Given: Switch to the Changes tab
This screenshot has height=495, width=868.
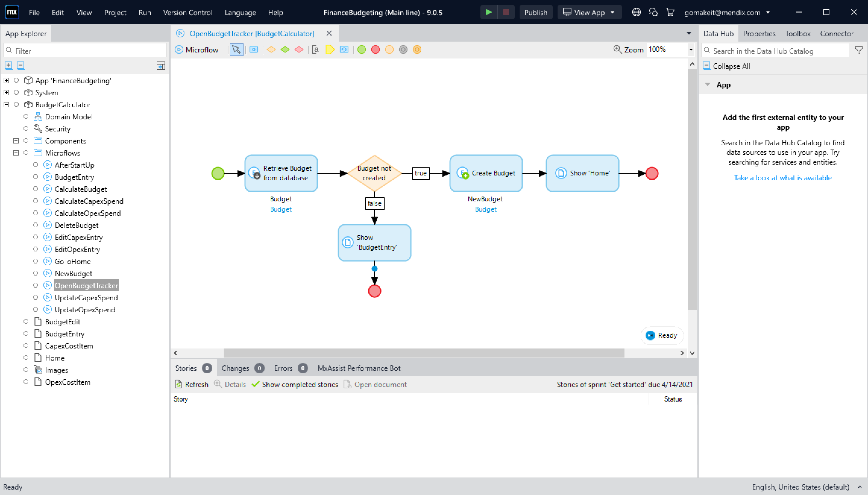Looking at the screenshot, I should pos(235,368).
